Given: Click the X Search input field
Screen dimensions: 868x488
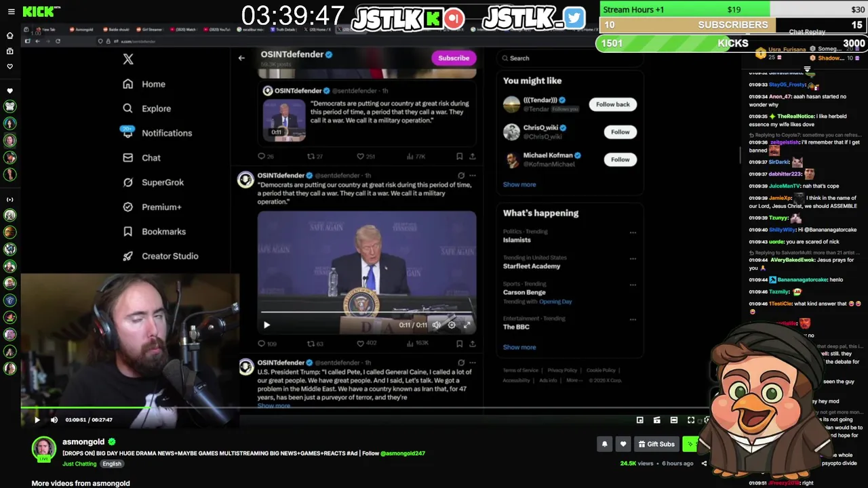Looking at the screenshot, I should [570, 58].
